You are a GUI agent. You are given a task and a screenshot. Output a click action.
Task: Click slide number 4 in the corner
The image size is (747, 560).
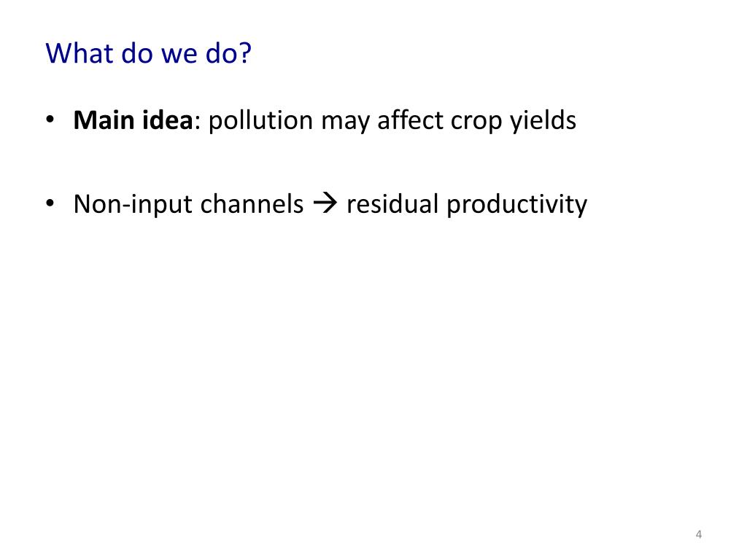coord(698,534)
